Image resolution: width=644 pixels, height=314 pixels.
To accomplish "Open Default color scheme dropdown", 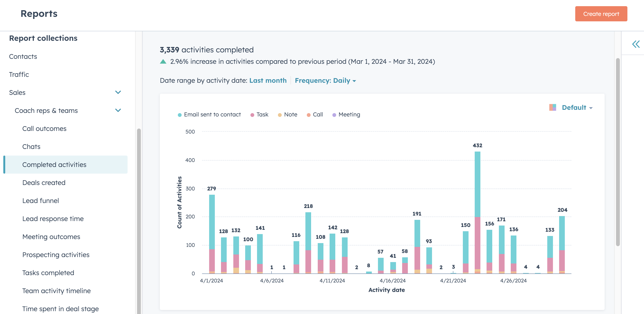I will click(x=577, y=107).
